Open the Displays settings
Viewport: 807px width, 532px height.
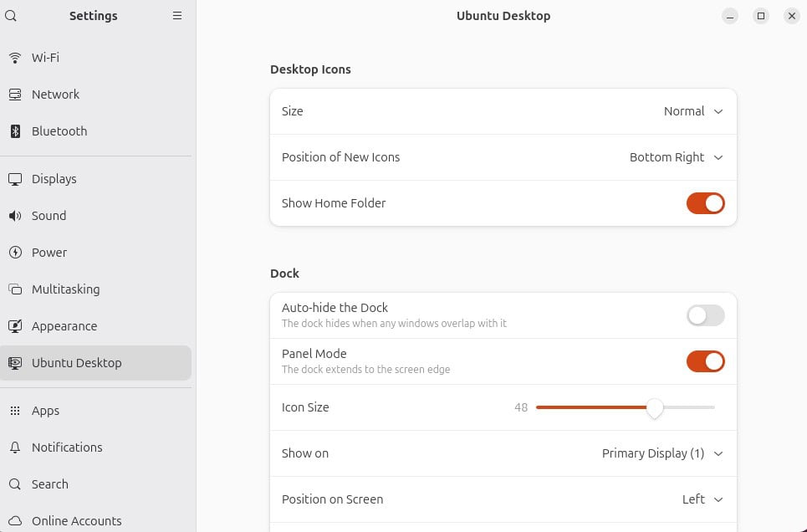[x=54, y=178]
